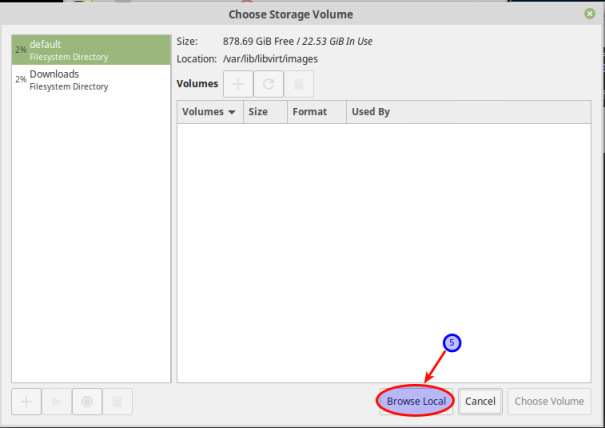Click the Used By column header

[x=371, y=112]
